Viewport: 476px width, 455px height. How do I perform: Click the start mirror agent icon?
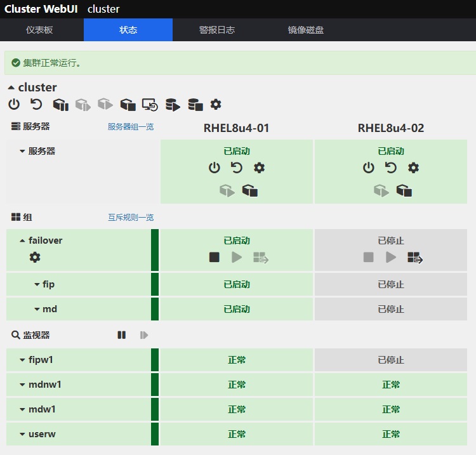173,105
